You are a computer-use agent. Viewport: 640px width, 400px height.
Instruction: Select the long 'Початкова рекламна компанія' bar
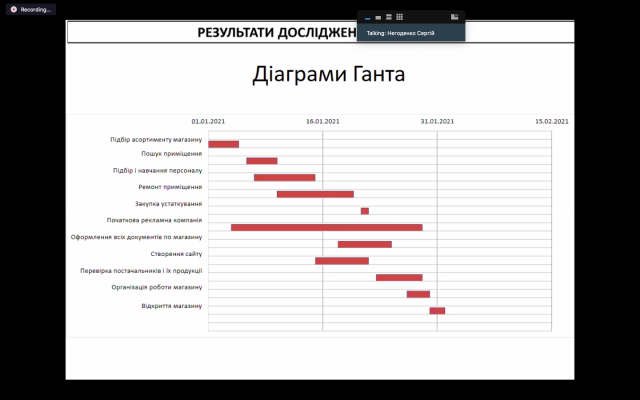pyautogui.click(x=327, y=227)
